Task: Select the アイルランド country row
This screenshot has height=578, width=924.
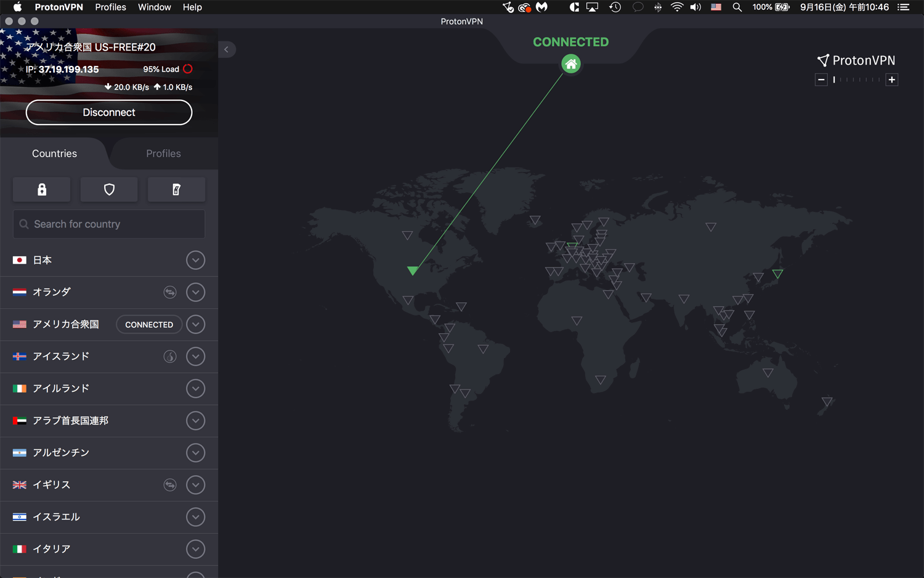Action: 109,388
